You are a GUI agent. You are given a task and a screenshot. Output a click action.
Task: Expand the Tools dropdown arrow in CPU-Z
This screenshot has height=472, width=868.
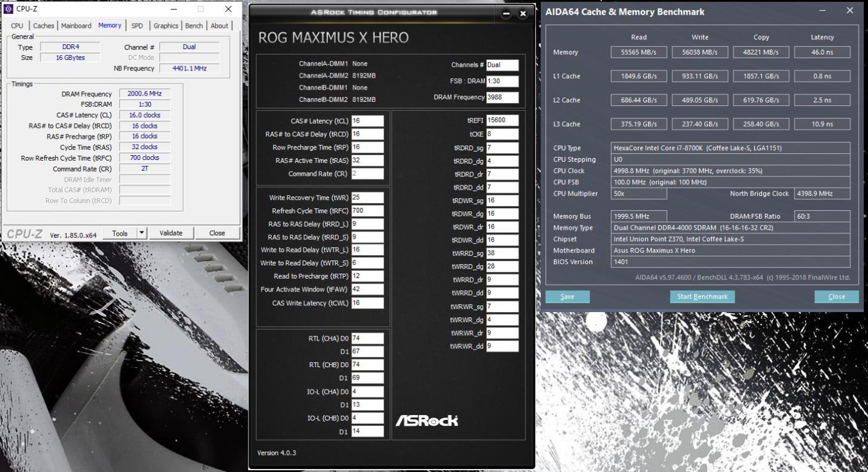142,233
